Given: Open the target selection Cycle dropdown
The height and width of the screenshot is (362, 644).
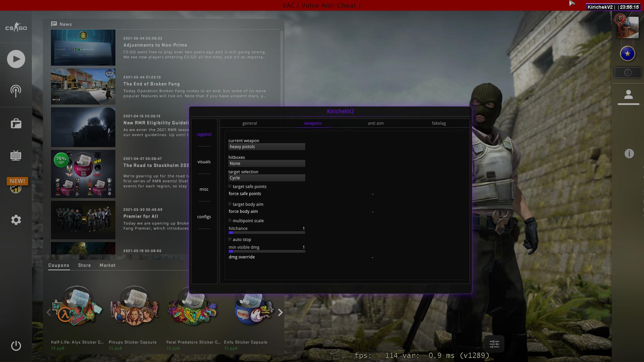Looking at the screenshot, I should point(267,178).
